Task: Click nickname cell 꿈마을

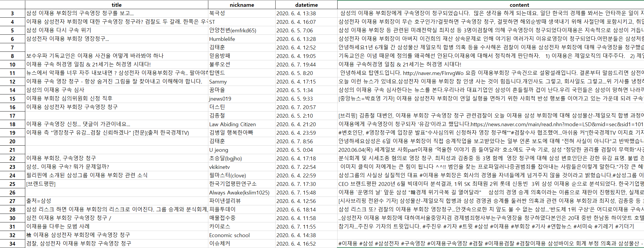Action: (242, 90)
